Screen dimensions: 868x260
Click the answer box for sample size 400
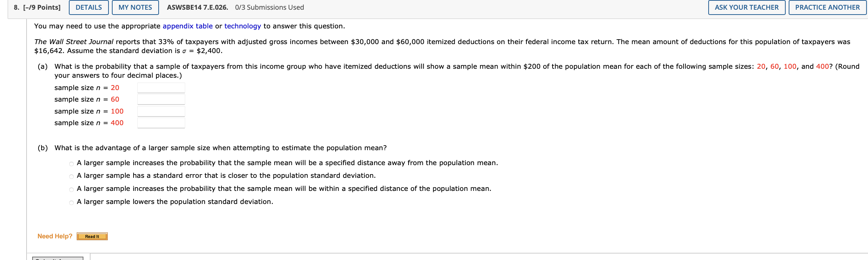pos(161,123)
